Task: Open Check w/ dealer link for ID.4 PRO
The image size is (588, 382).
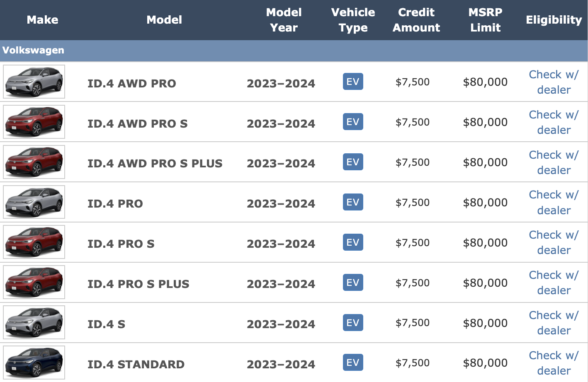Action: click(x=554, y=202)
